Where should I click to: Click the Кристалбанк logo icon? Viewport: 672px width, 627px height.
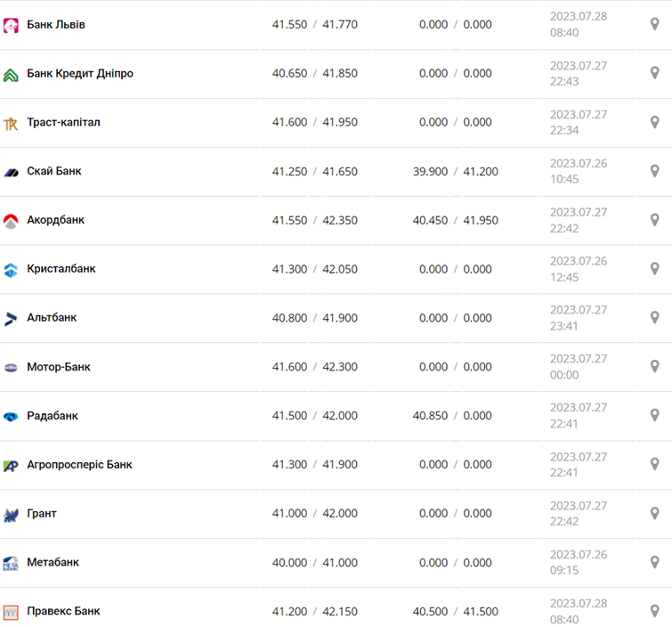coord(11,270)
